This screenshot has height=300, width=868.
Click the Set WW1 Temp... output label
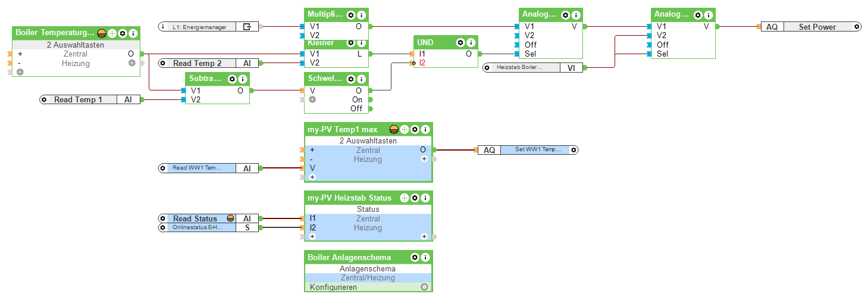(x=534, y=150)
